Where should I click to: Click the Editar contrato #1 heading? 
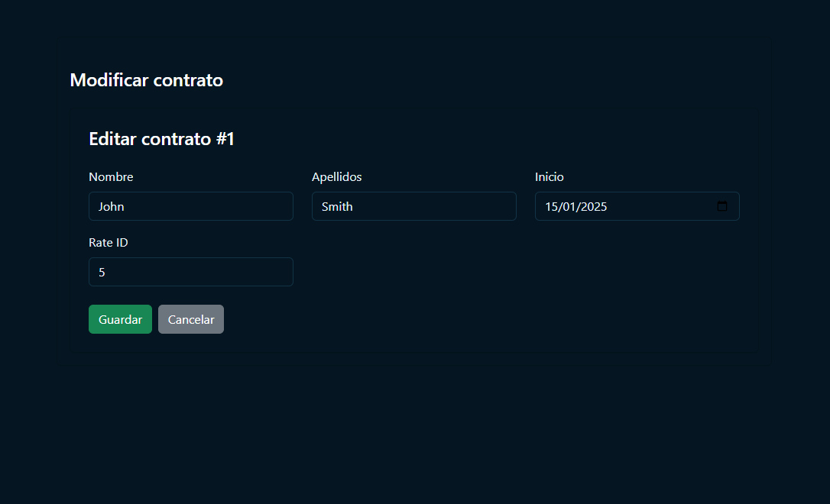(161, 139)
